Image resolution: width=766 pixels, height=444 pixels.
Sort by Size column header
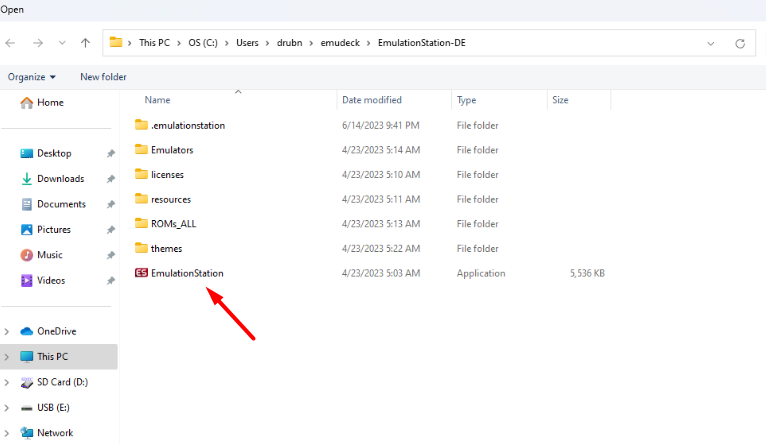coord(560,100)
